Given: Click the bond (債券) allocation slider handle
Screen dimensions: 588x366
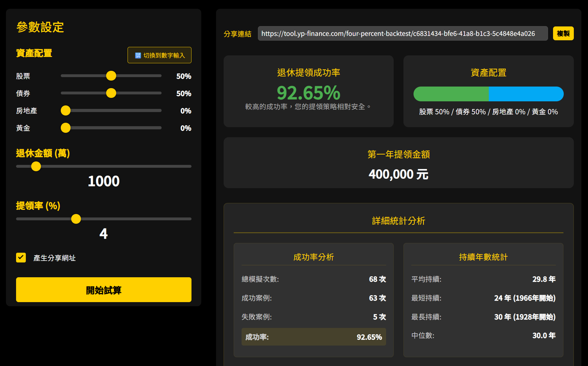Looking at the screenshot, I should 111,93.
